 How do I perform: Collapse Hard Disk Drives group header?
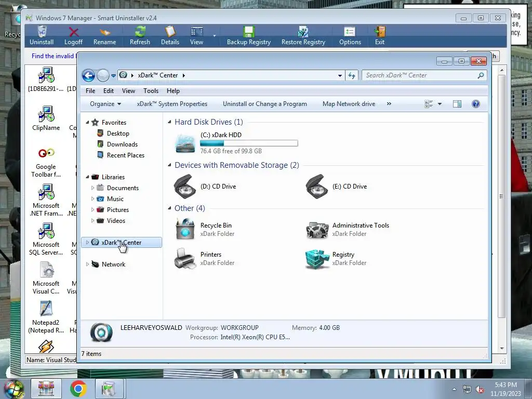[x=169, y=122]
